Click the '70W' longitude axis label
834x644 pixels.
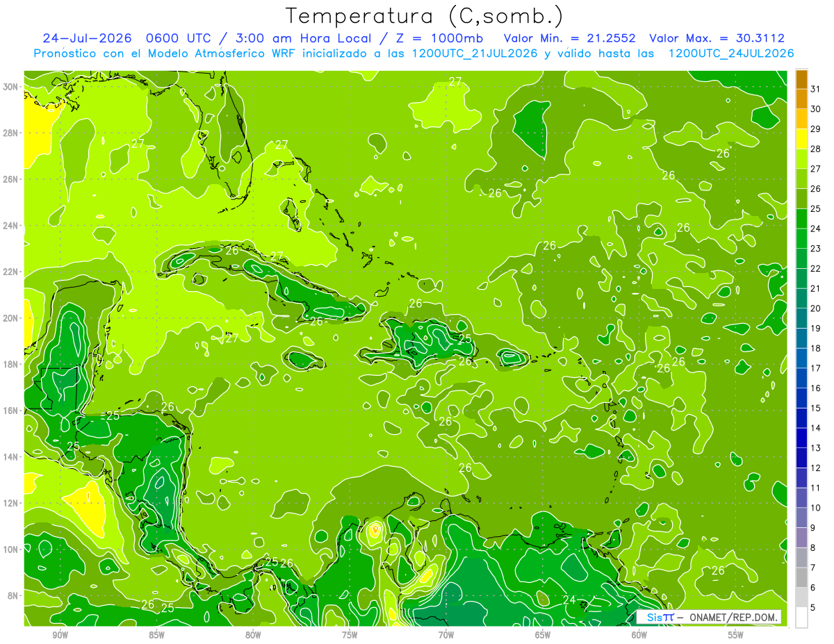(446, 635)
